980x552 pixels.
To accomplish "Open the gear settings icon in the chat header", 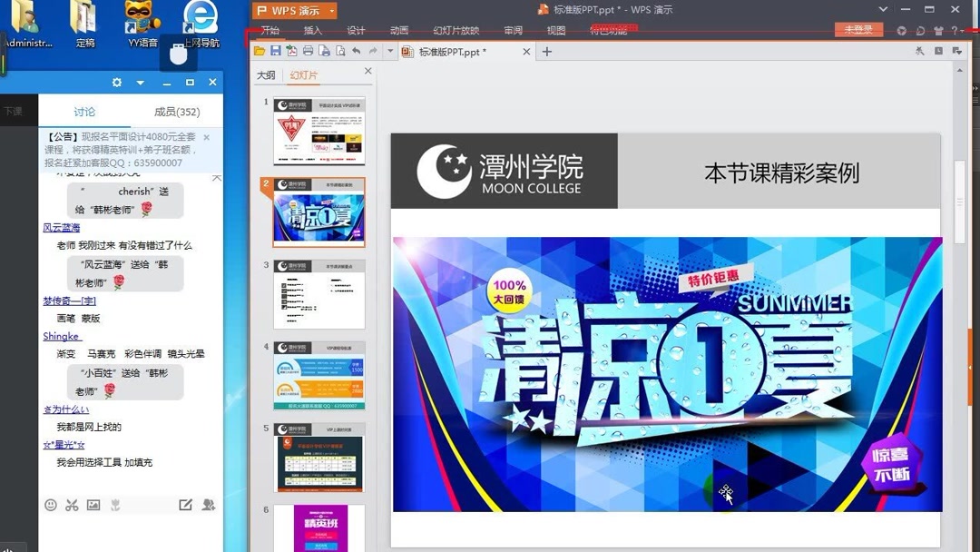I will (117, 83).
